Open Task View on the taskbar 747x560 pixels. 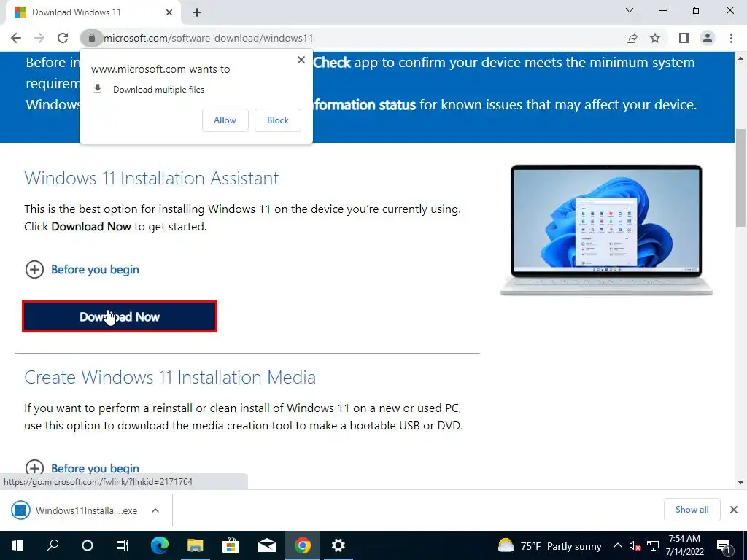123,545
